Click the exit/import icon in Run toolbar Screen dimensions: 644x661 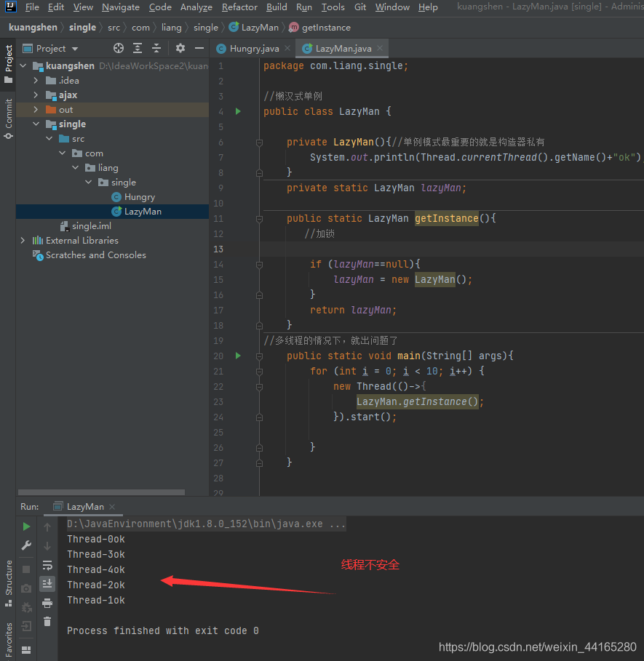26,626
